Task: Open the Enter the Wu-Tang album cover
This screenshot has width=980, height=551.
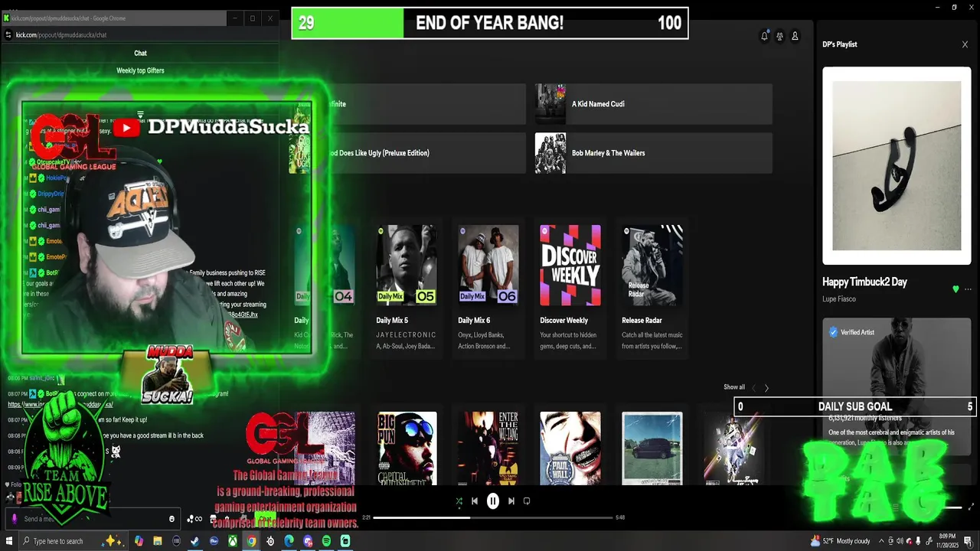Action: (x=488, y=448)
